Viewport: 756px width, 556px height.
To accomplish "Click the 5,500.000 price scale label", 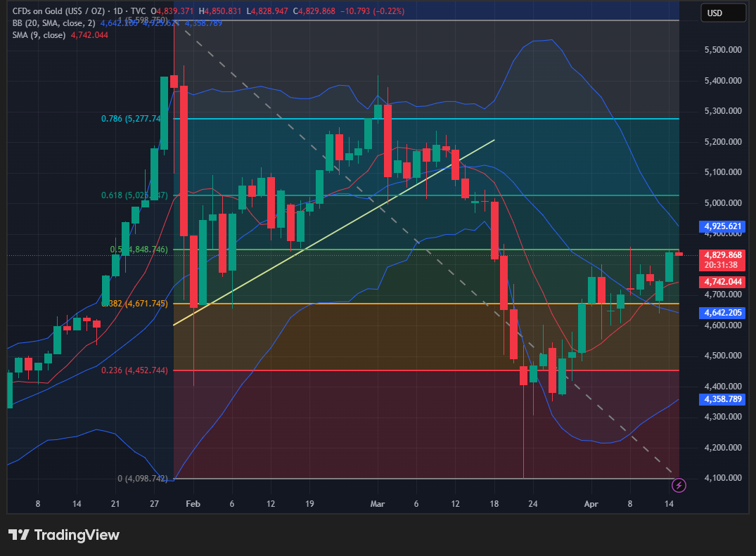I will click(723, 50).
